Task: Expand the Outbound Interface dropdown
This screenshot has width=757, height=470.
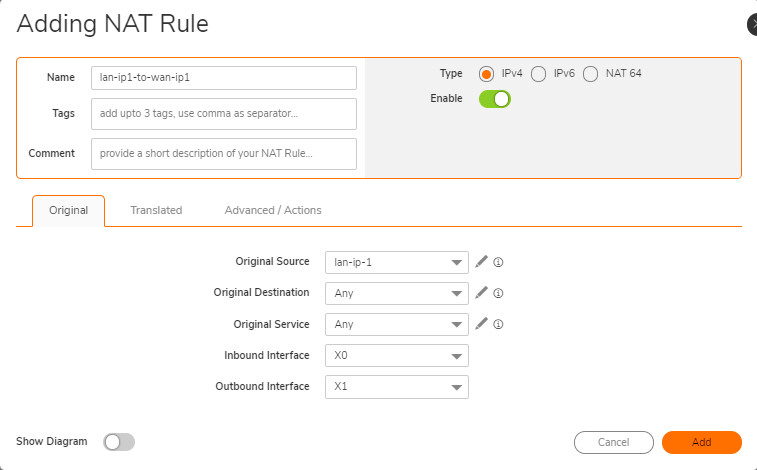Action: tap(397, 387)
